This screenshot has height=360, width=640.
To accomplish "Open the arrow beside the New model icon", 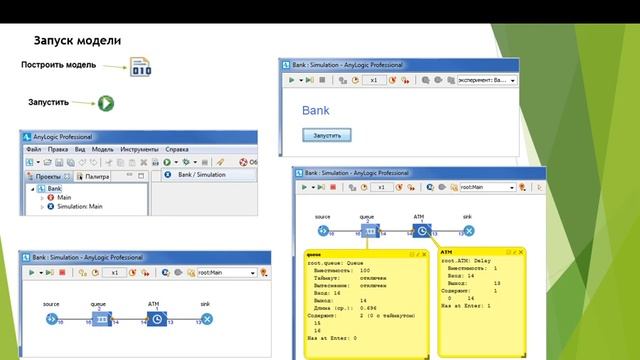I will (38, 162).
